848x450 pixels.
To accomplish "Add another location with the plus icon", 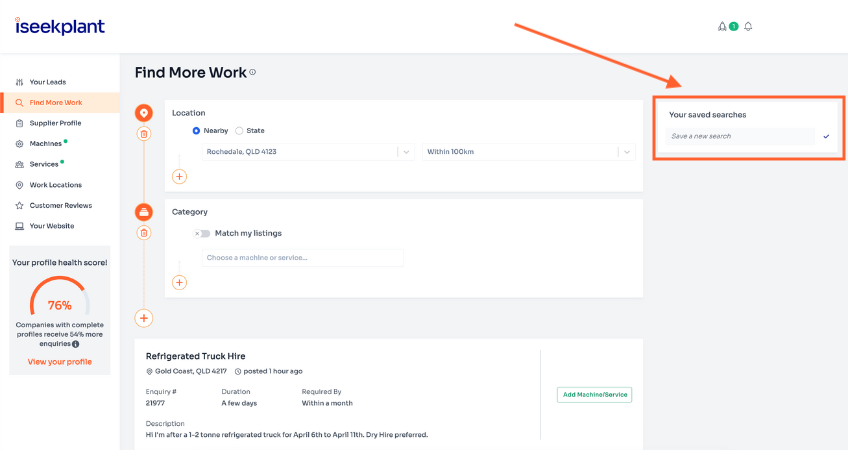I will pos(180,176).
